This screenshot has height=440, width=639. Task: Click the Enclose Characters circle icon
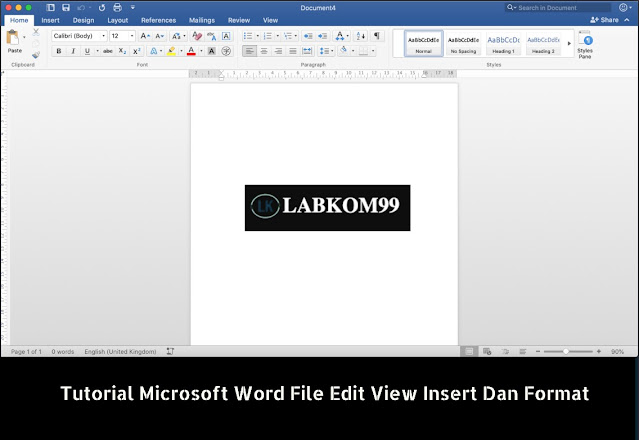226,51
